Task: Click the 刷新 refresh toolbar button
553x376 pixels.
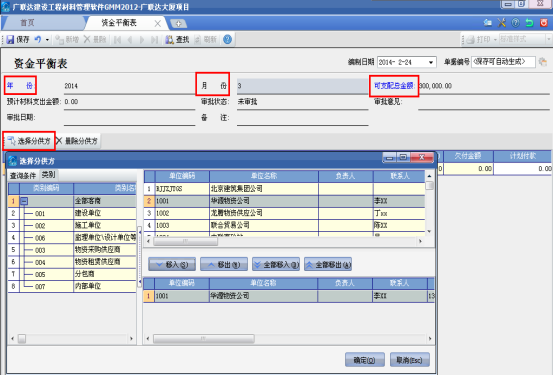Action: [x=206, y=40]
